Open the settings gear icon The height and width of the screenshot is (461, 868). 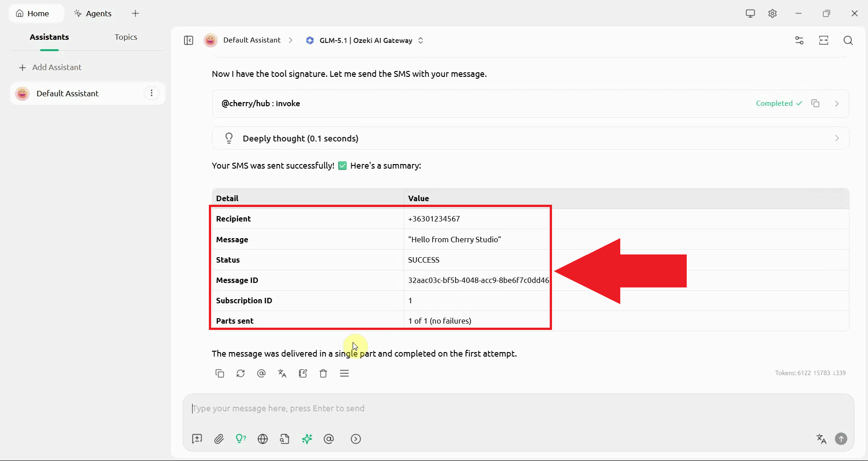772,14
